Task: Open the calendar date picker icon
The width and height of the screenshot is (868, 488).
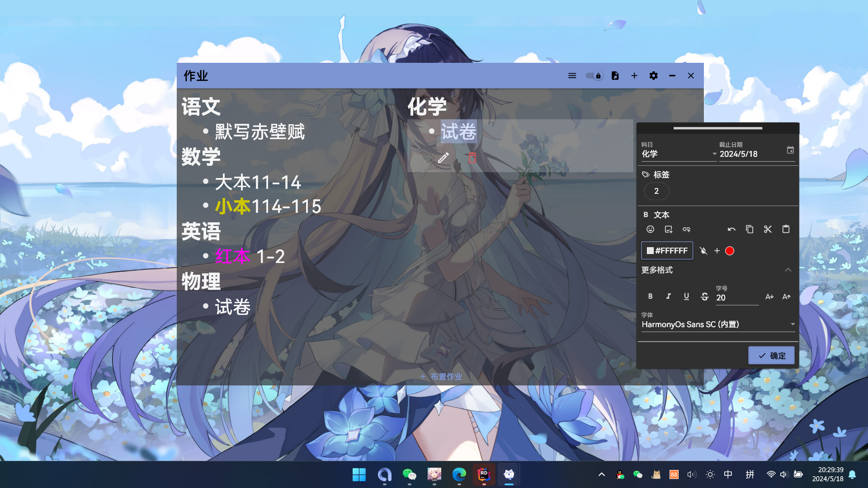Action: pos(790,150)
